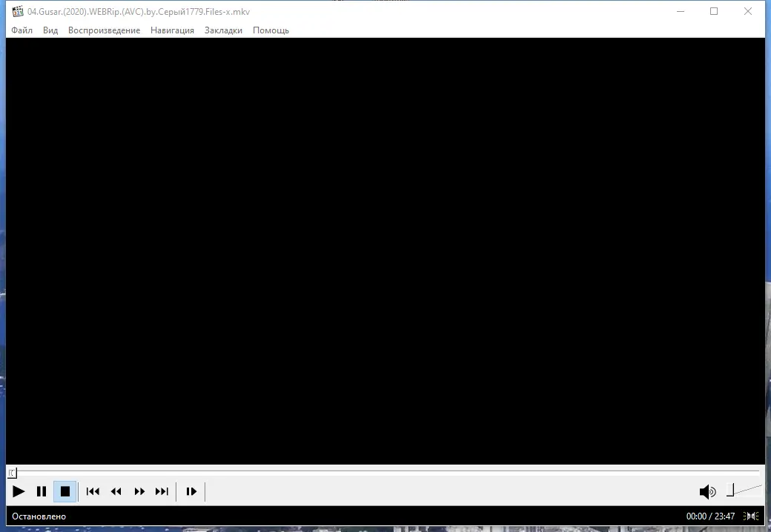Image resolution: width=771 pixels, height=532 pixels.
Task: Open the Помощь menu
Action: tap(271, 30)
